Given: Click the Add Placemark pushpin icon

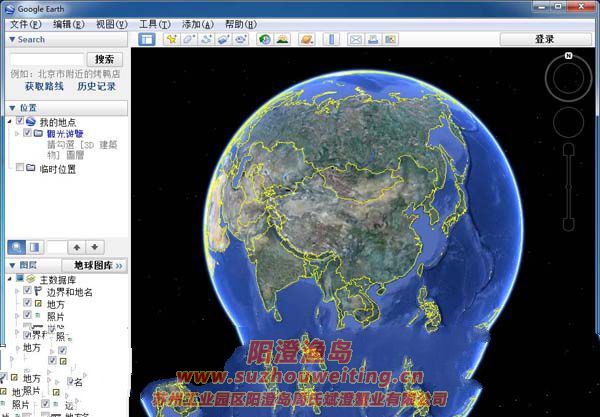Looking at the screenshot, I should (171, 39).
